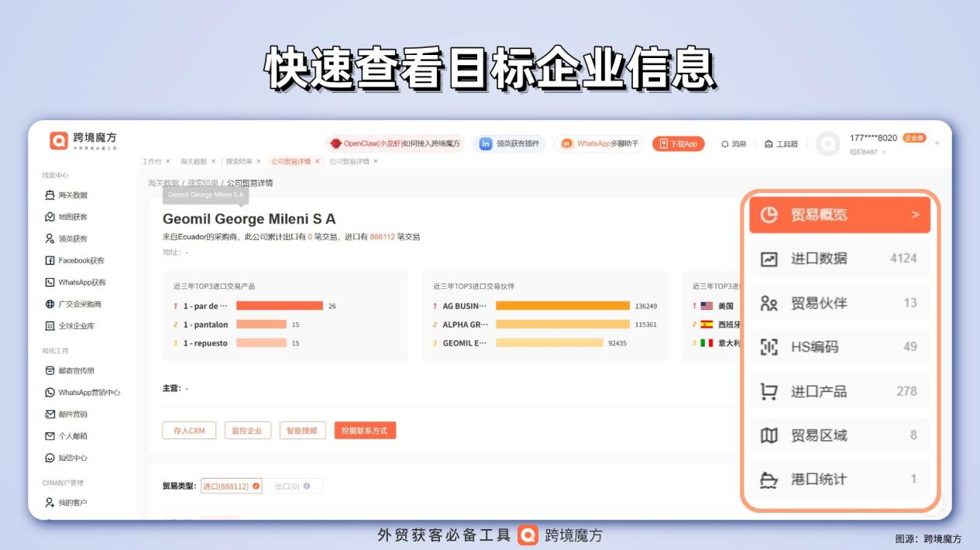
Task: Click import count 888112 in description
Action: pyautogui.click(x=383, y=237)
